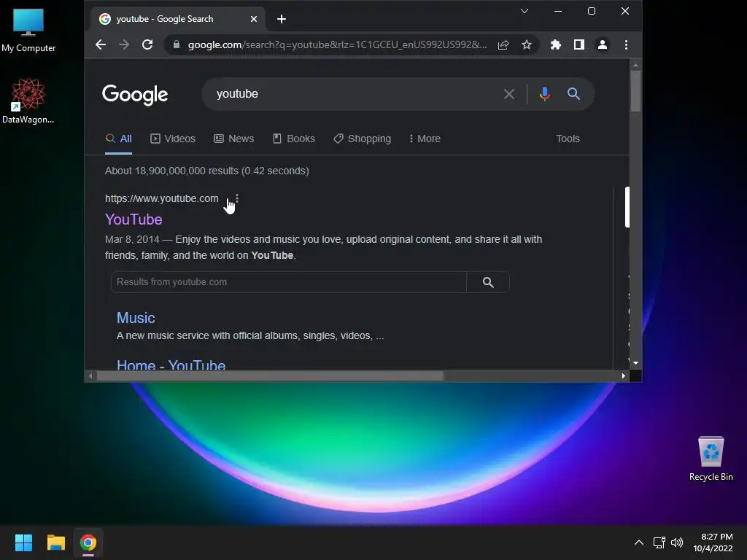
Task: Open File Explorer from the taskbar
Action: click(x=55, y=542)
